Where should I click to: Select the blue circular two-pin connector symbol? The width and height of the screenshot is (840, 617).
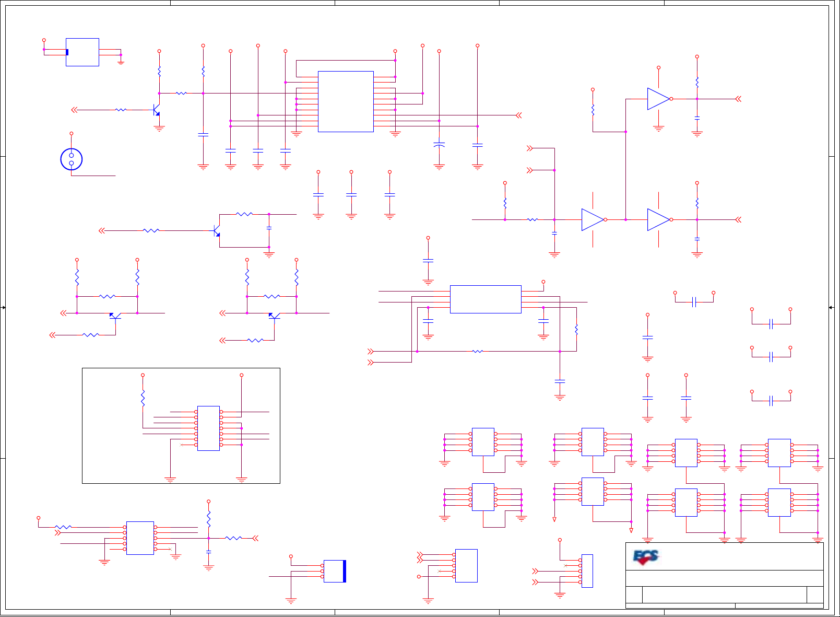click(x=72, y=159)
